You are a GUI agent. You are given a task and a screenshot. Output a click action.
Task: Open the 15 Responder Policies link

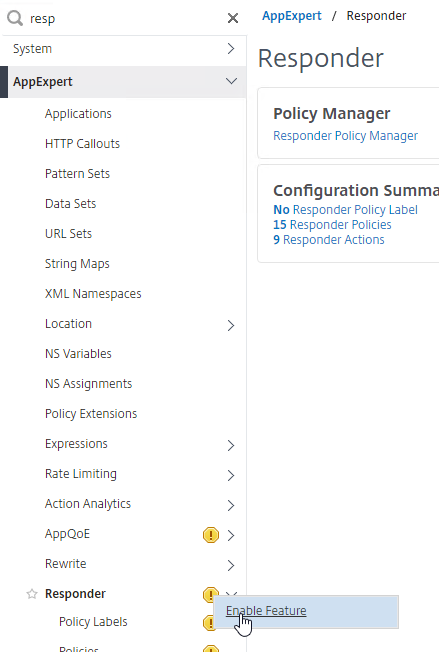pos(332,225)
